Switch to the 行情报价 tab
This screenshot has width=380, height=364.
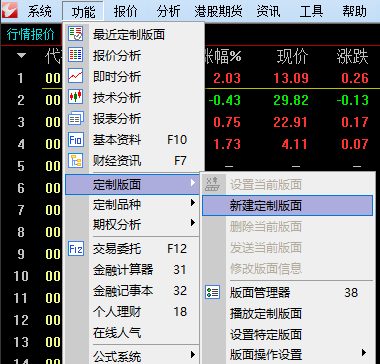click(x=31, y=35)
